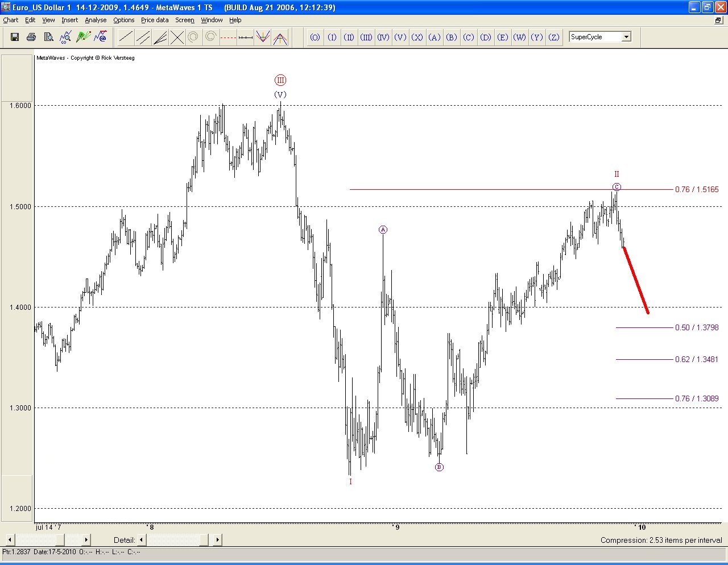Click the (O) wave label button

(315, 38)
